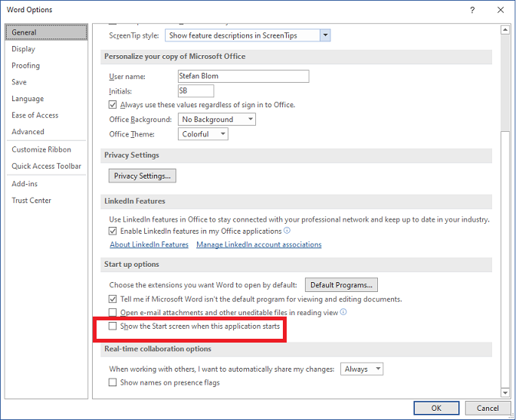Toggle 'Tell me if Microsoft Word isn't the default' checkbox

tap(113, 299)
